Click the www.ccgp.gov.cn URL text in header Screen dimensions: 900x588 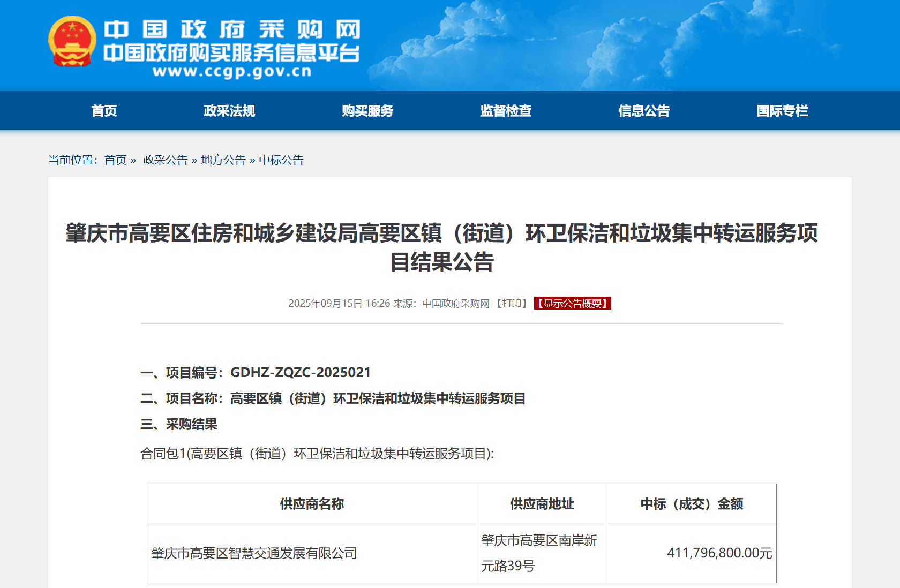pos(232,72)
